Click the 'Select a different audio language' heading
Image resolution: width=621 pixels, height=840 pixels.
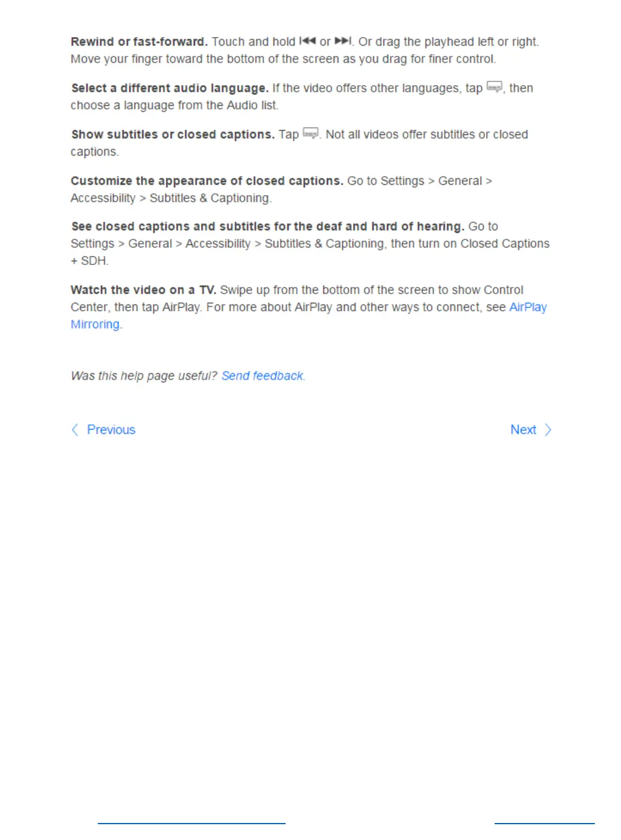click(170, 88)
